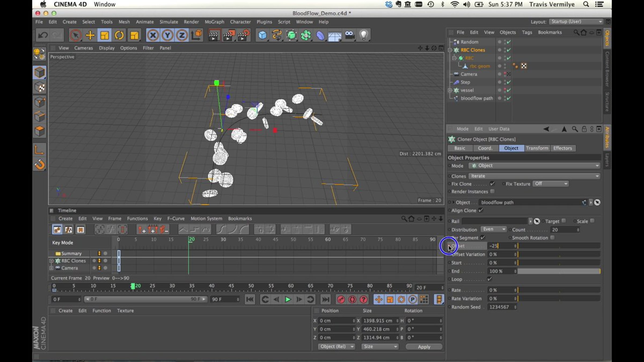Expand the vessel object in tree
644x362 pixels.
click(x=450, y=90)
